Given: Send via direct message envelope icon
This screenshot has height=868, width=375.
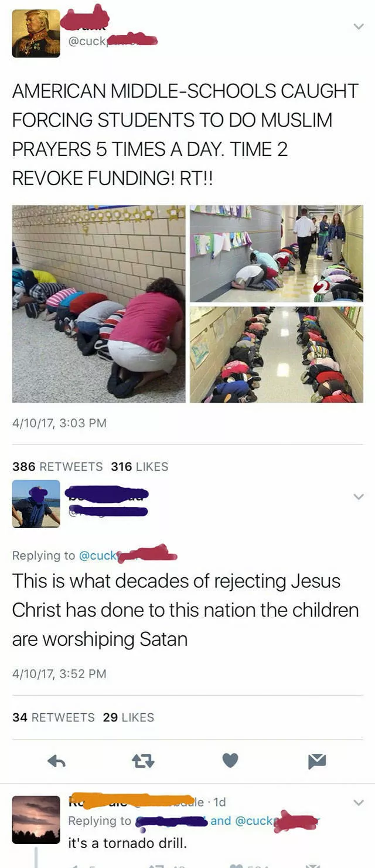Looking at the screenshot, I should pyautogui.click(x=317, y=761).
